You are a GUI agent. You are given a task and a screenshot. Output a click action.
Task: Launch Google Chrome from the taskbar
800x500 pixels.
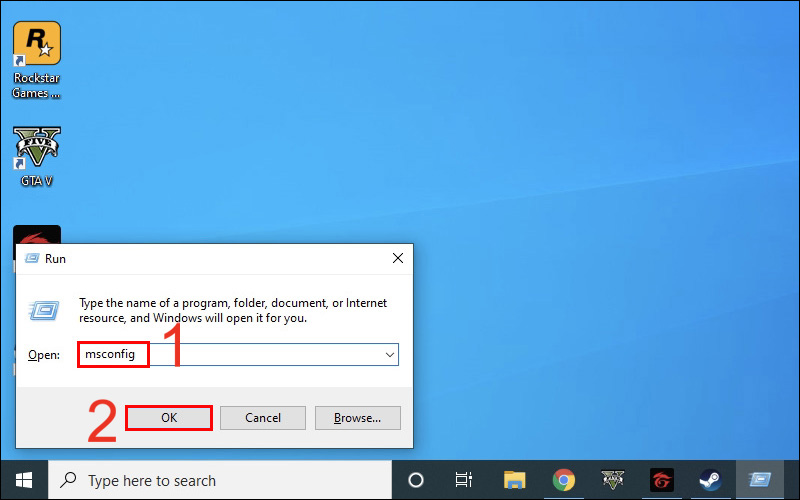[x=563, y=480]
